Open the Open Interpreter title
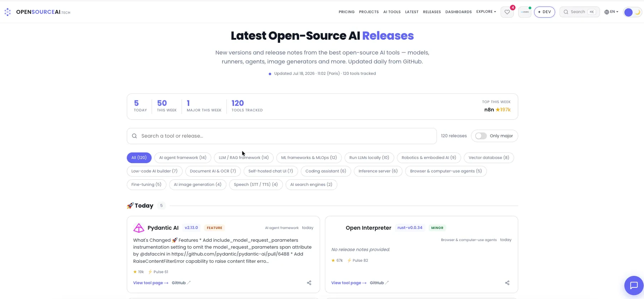644x299 pixels. pyautogui.click(x=368, y=228)
